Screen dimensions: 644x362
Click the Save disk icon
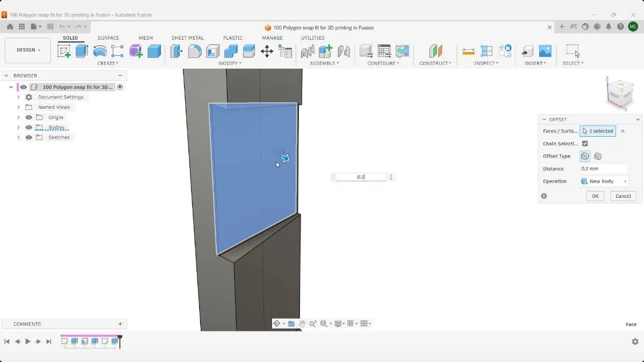click(50, 26)
